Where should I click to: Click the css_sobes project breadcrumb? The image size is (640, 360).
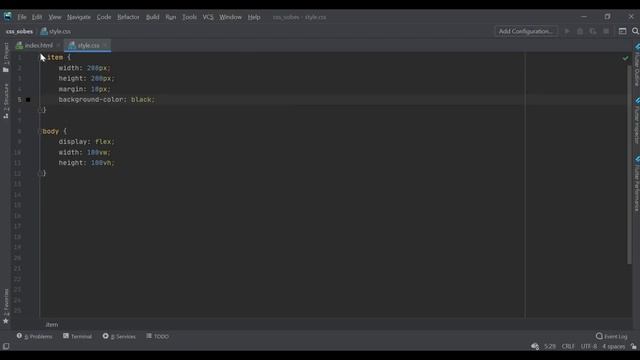[19, 31]
